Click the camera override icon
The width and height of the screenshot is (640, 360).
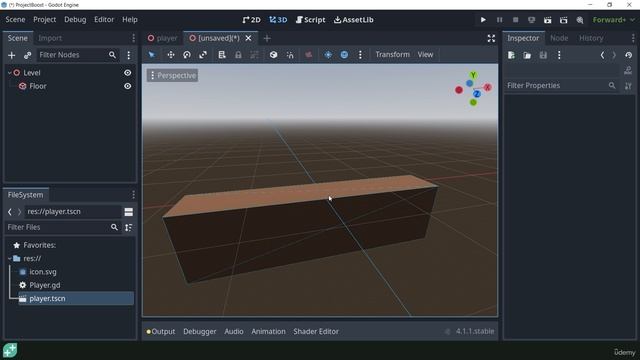[309, 55]
